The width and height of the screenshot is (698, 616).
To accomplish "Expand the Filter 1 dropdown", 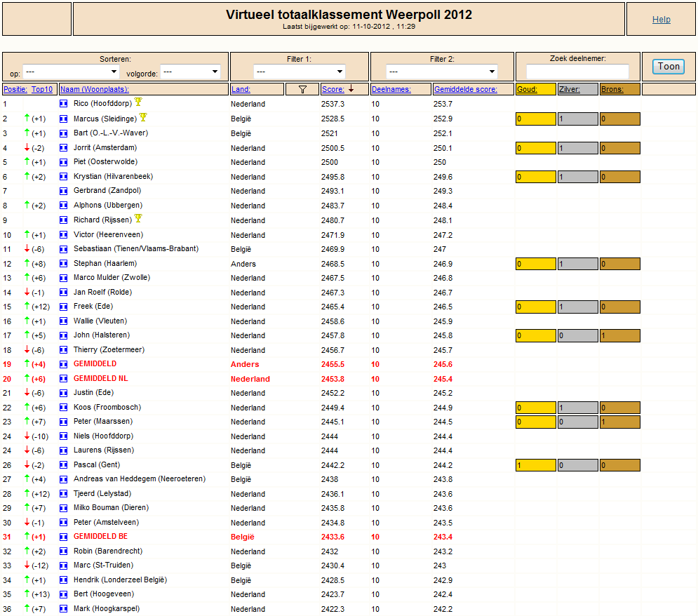I will (x=300, y=72).
